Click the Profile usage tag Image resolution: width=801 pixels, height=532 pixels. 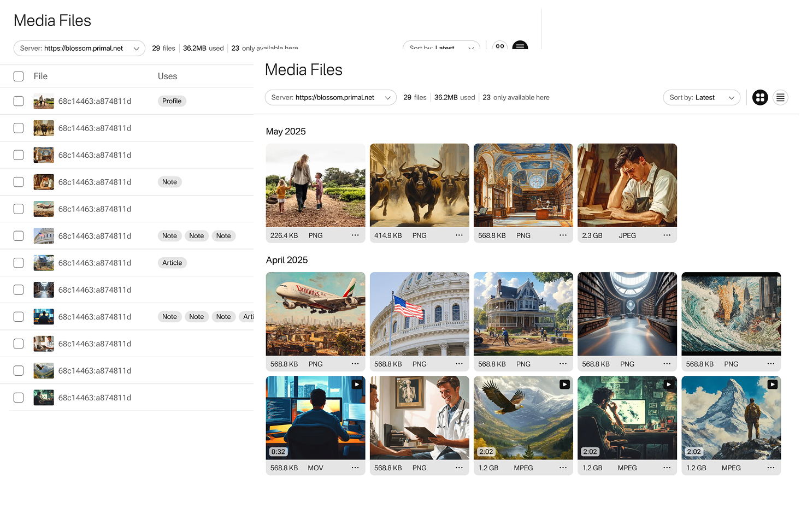tap(172, 101)
